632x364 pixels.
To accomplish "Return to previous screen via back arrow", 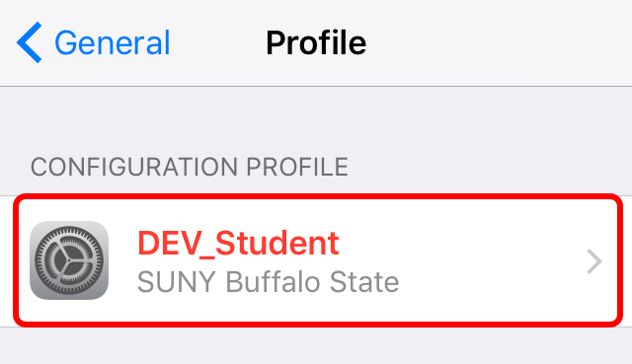I will tap(29, 42).
